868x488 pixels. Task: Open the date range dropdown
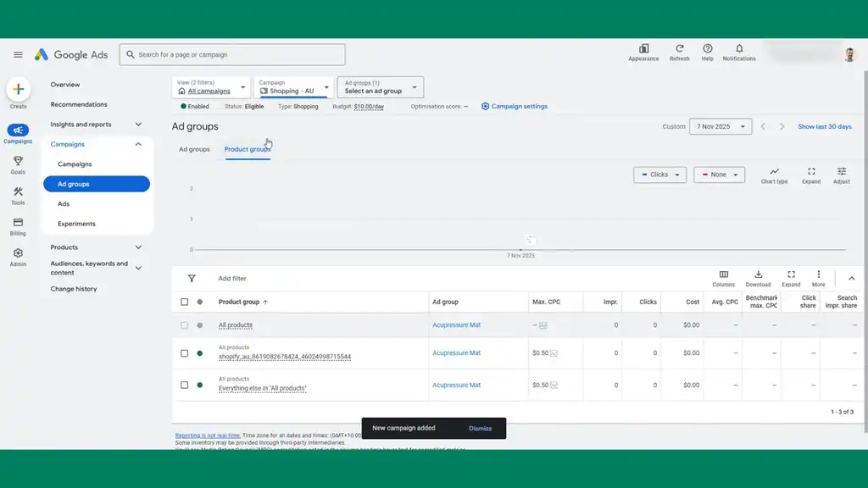point(721,126)
